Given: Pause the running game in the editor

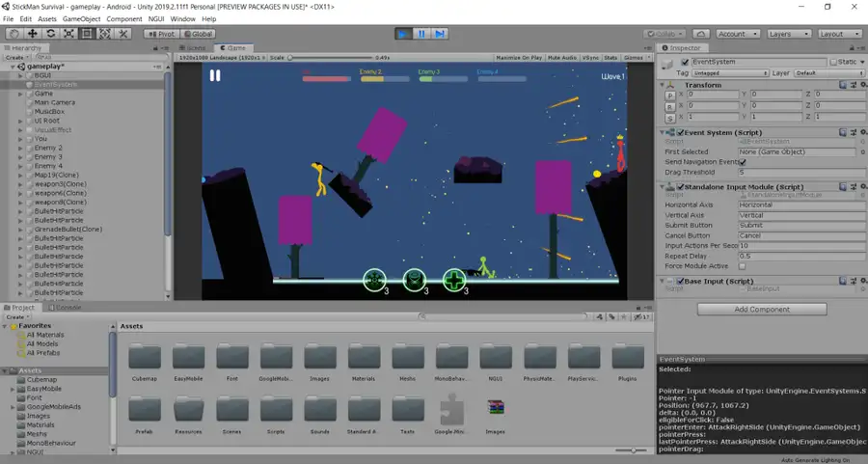Looking at the screenshot, I should click(x=421, y=34).
